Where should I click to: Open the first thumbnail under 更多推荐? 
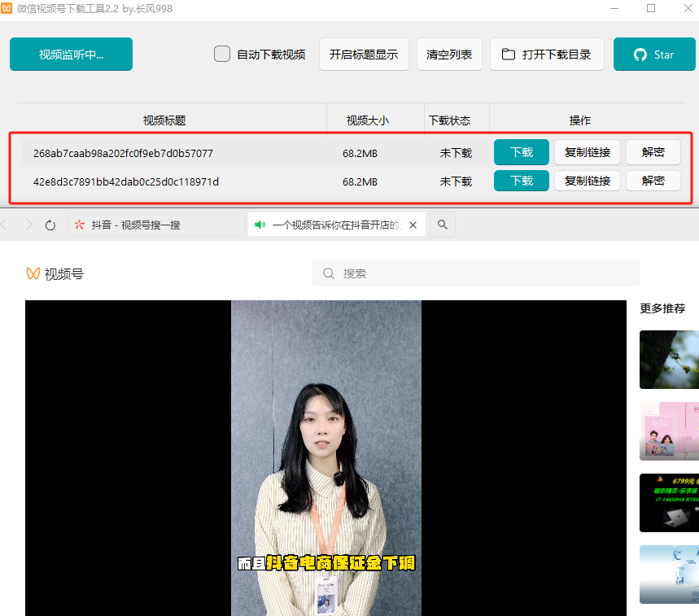pyautogui.click(x=671, y=359)
